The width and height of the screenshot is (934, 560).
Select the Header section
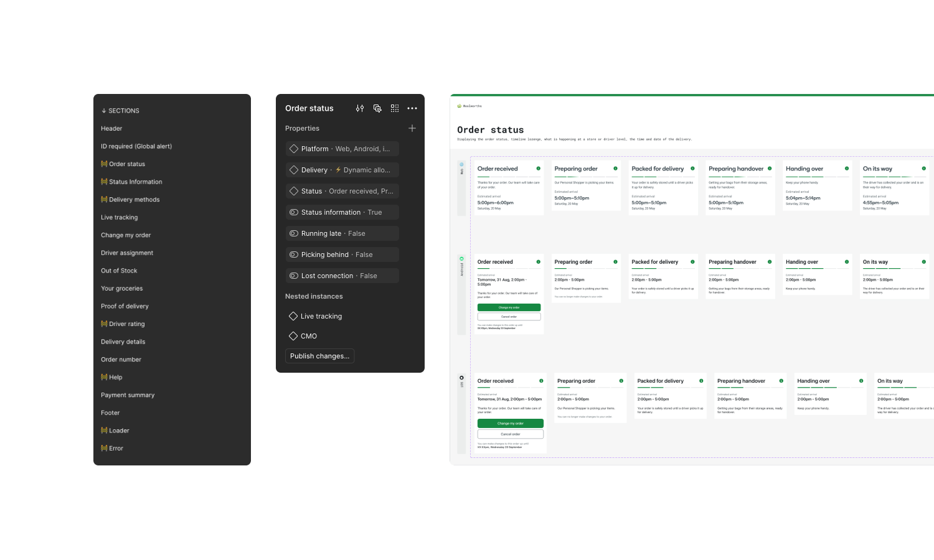[x=111, y=128]
